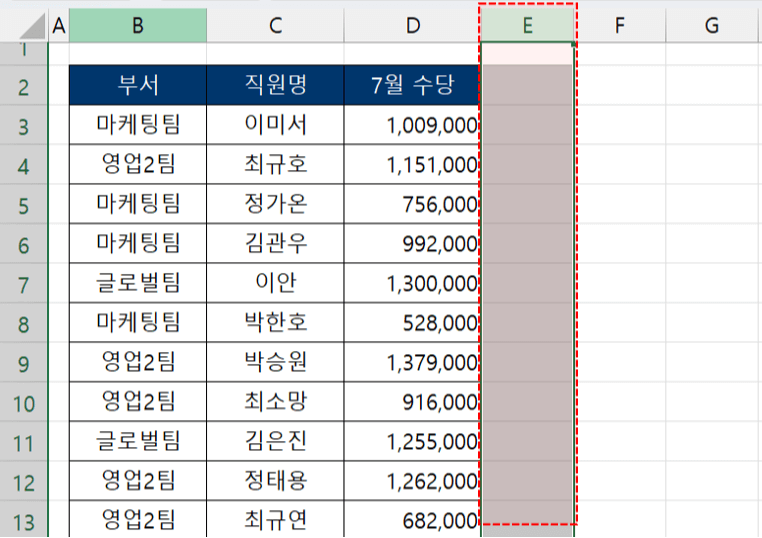Select the cell with value 992,000
The width and height of the screenshot is (762, 538).
412,243
